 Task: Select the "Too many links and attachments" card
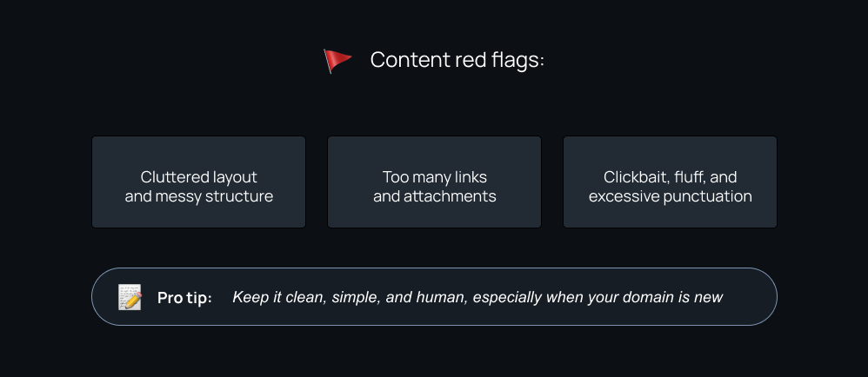pyautogui.click(x=434, y=182)
